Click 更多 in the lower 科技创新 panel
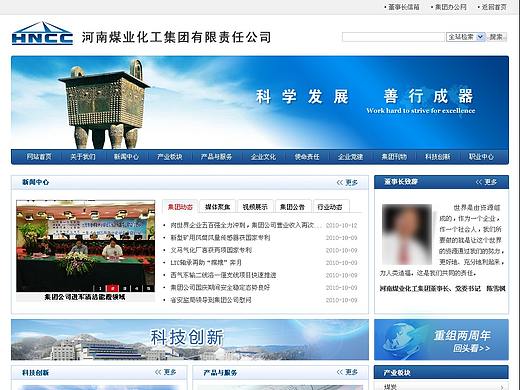The width and height of the screenshot is (520, 390). coord(166,372)
